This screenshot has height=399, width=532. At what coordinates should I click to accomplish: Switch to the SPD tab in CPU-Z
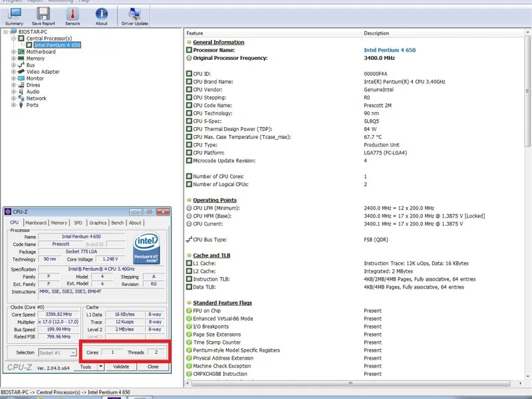(x=78, y=223)
